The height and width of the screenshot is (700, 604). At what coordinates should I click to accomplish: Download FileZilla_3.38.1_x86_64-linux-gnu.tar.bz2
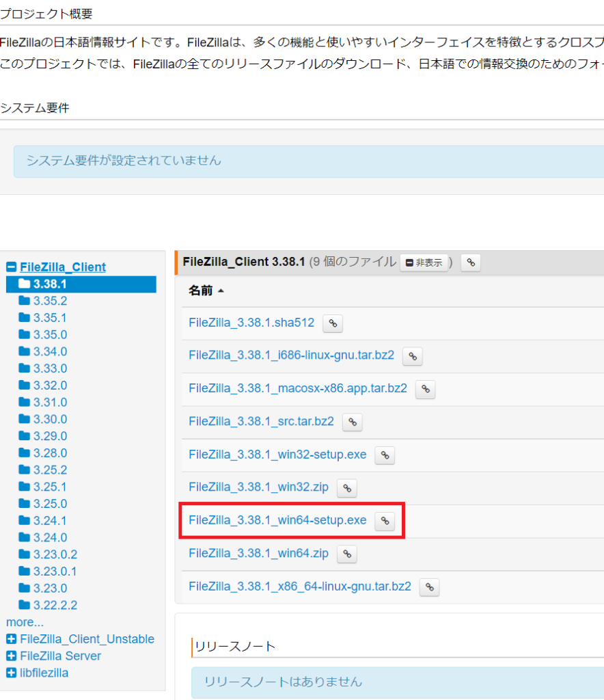click(300, 586)
